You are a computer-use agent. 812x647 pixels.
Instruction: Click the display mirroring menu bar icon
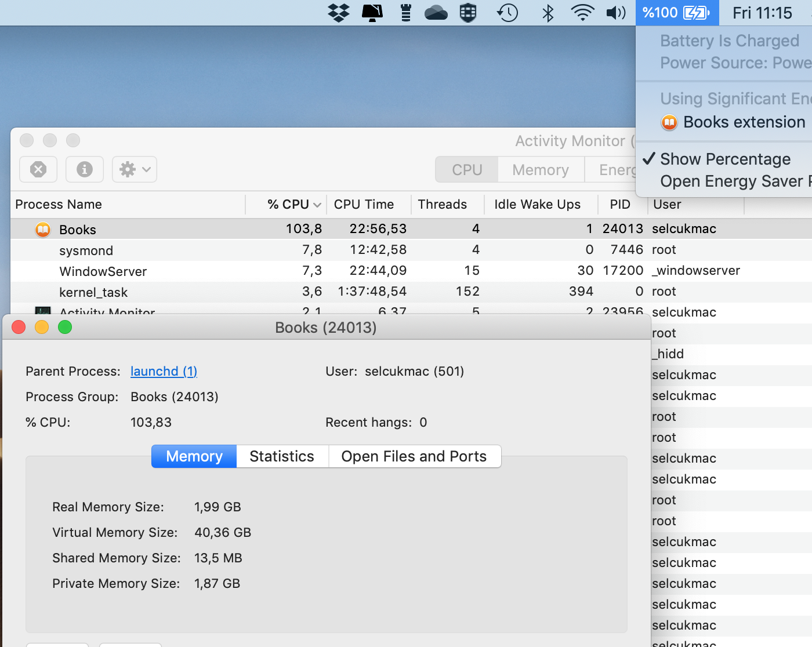[372, 12]
